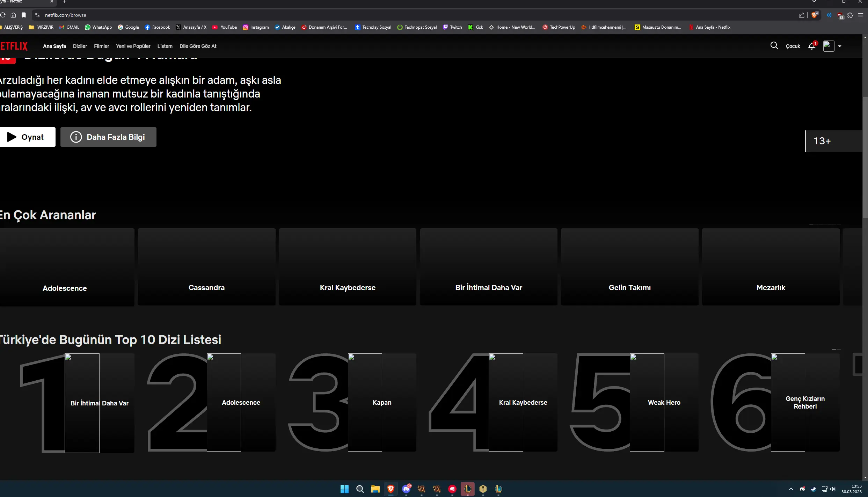The height and width of the screenshot is (497, 868).
Task: Open the uBlock Origin extension icon
Action: [x=840, y=15]
